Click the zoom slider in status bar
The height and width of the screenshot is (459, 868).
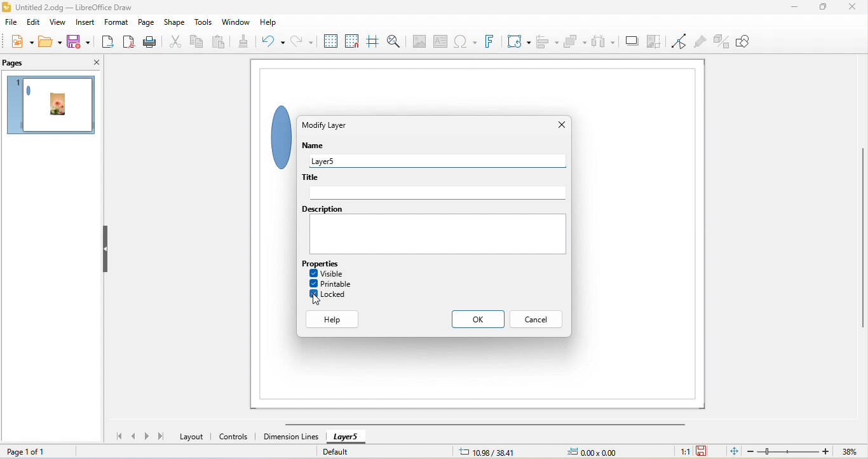click(x=789, y=453)
